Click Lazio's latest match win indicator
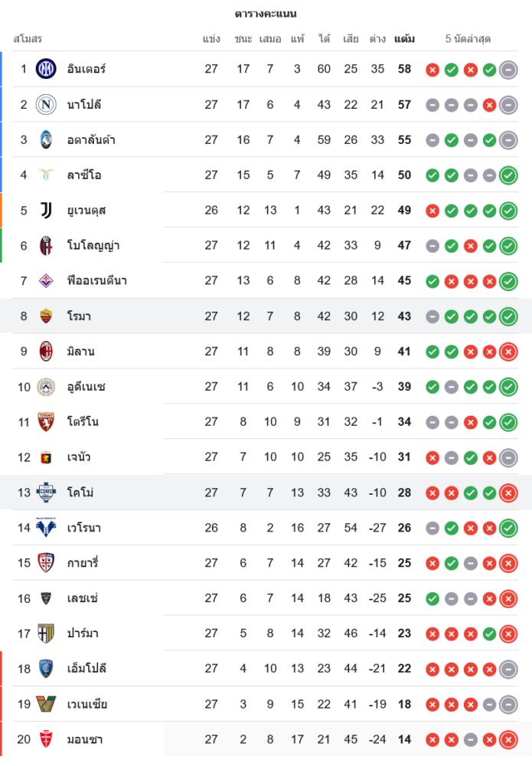Image resolution: width=532 pixels, height=766 pixels. [x=508, y=175]
